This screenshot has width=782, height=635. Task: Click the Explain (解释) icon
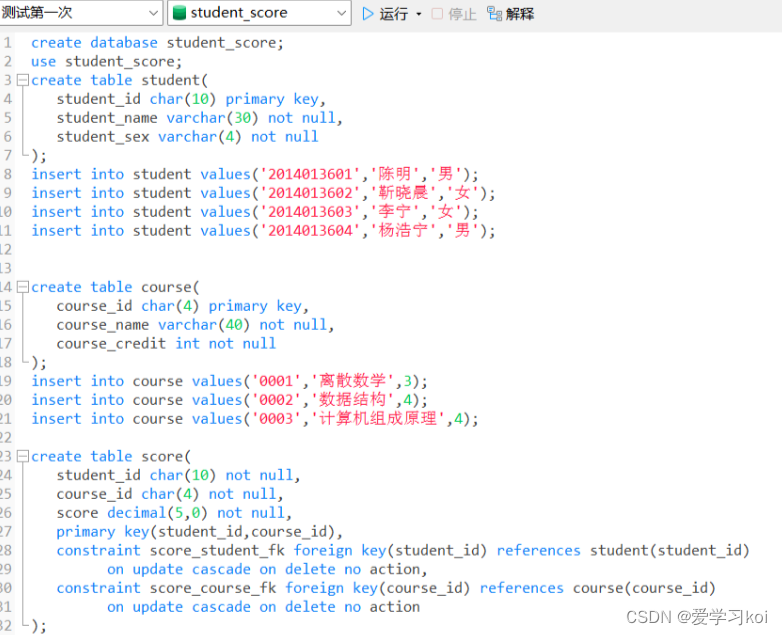pos(494,13)
